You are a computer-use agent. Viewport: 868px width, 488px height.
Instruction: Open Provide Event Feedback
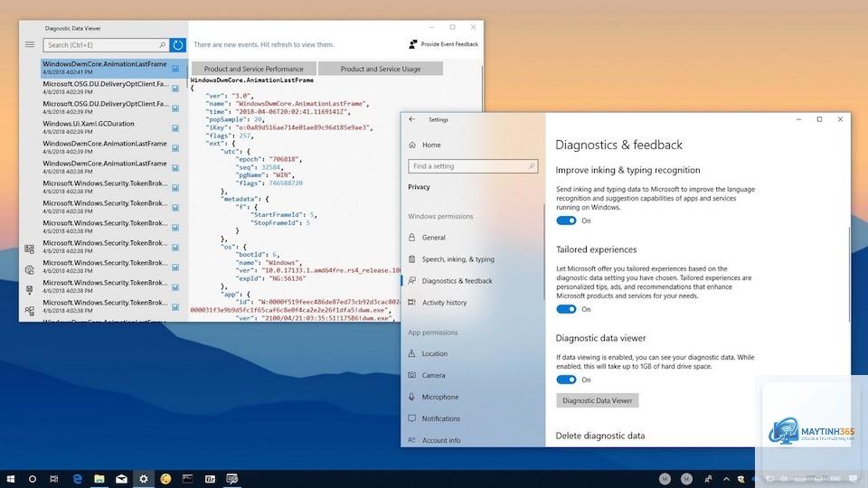tap(443, 44)
